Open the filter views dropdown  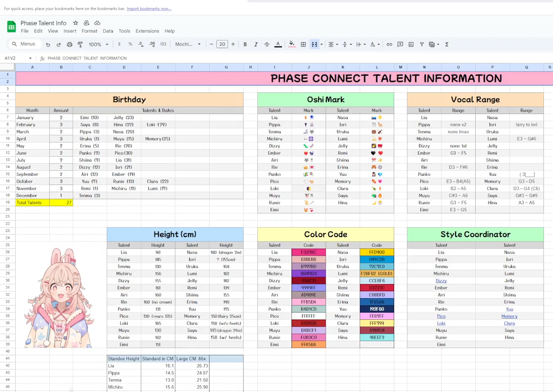[x=434, y=44]
